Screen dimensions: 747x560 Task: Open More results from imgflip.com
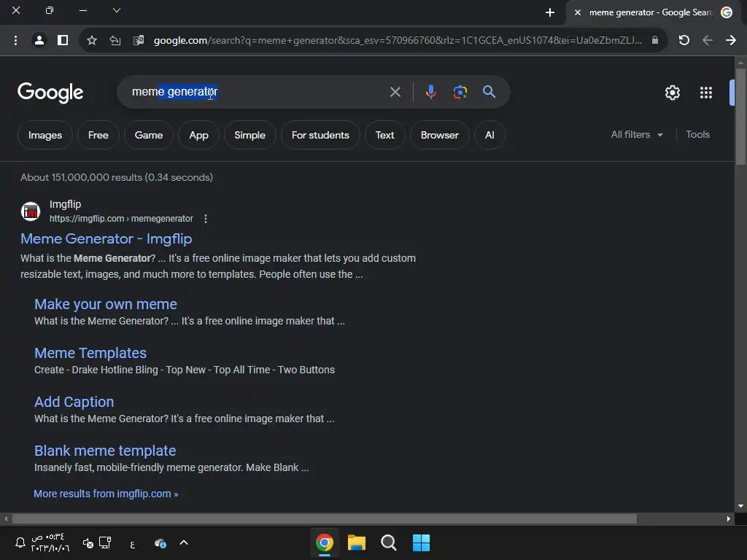coord(106,494)
